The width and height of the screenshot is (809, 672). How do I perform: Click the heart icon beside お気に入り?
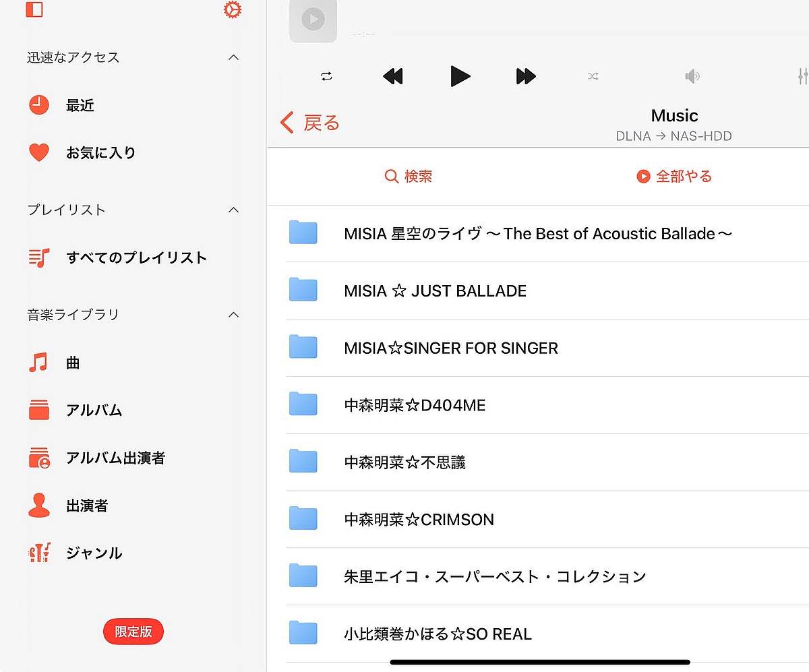click(39, 152)
